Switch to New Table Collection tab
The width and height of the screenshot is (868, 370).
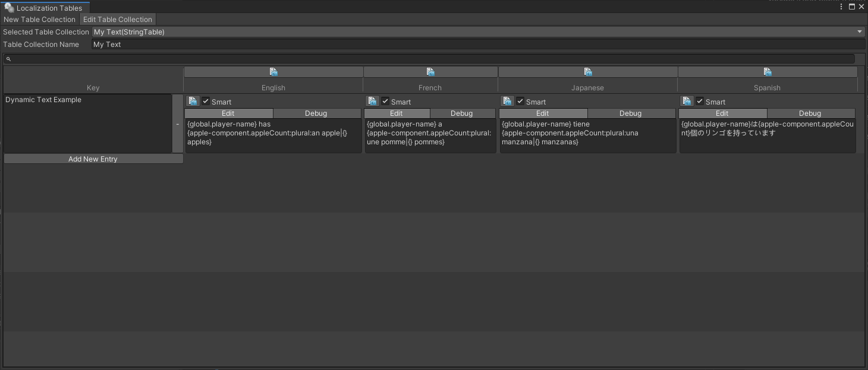[x=40, y=20]
